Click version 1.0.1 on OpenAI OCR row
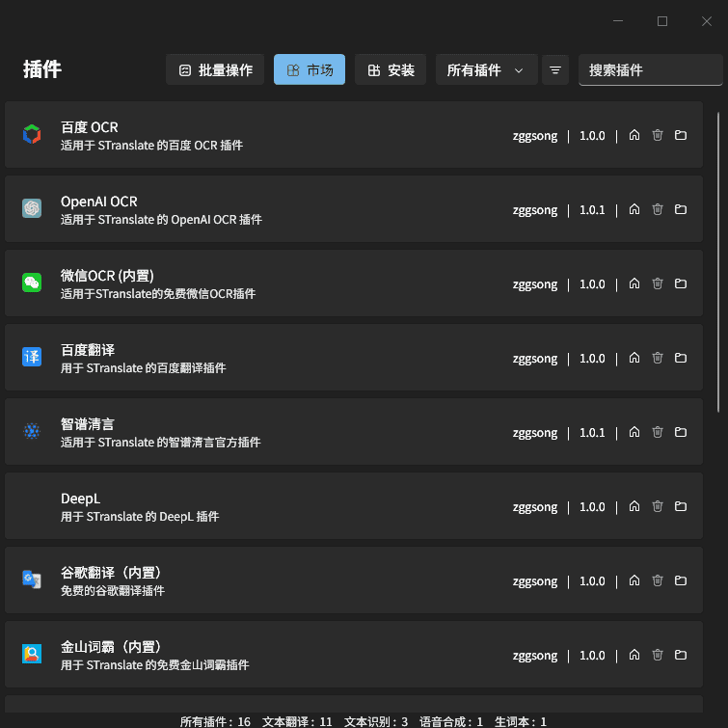 coord(592,210)
